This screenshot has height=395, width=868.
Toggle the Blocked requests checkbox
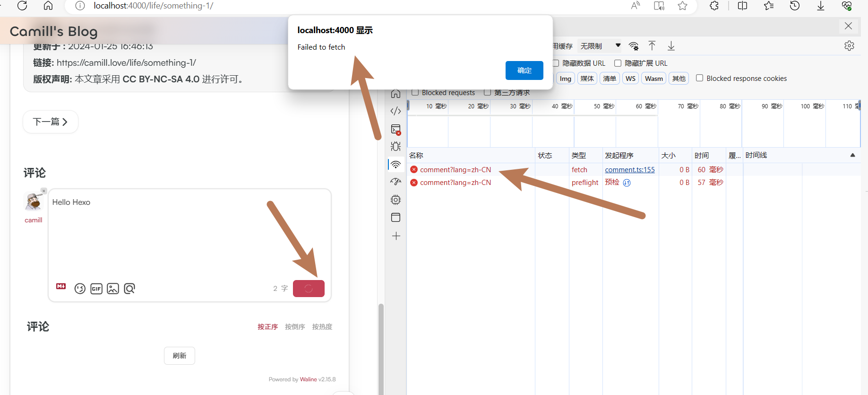415,93
